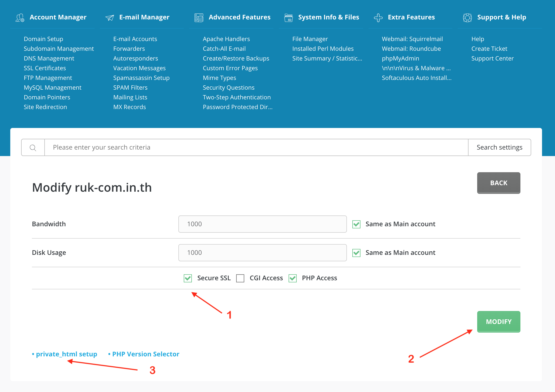Open Apache Handlers
Image resolution: width=555 pixels, height=392 pixels.
coord(226,39)
